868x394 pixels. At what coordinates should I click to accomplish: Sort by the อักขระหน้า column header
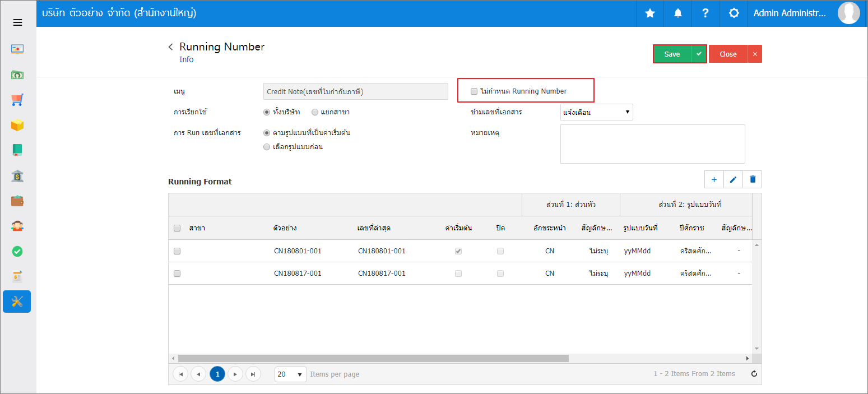pyautogui.click(x=549, y=228)
